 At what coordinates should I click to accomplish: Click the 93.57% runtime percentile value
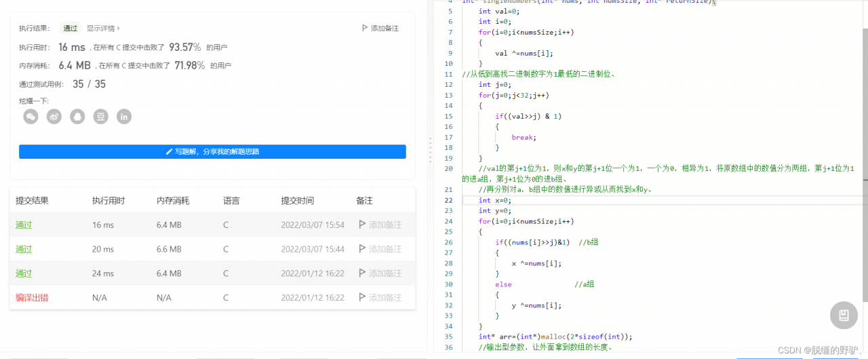184,47
